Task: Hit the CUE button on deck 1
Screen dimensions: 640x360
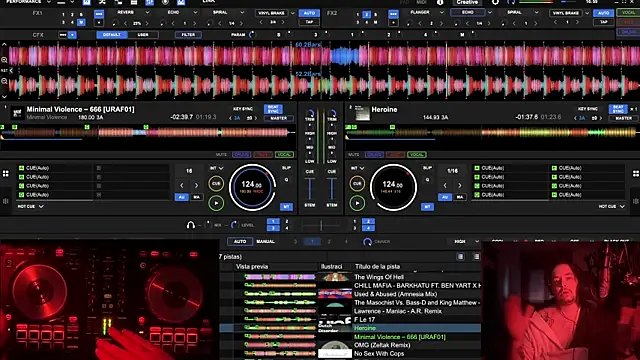Action: click(216, 183)
